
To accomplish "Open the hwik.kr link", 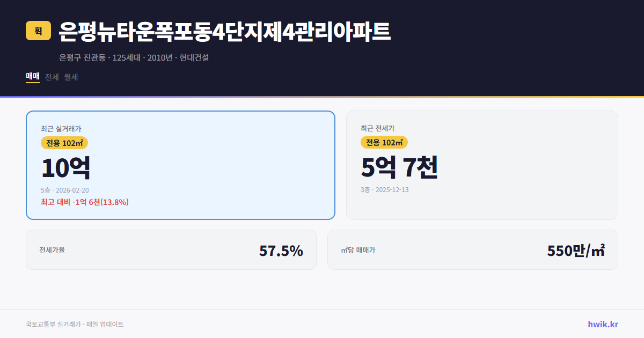I will pos(602,324).
